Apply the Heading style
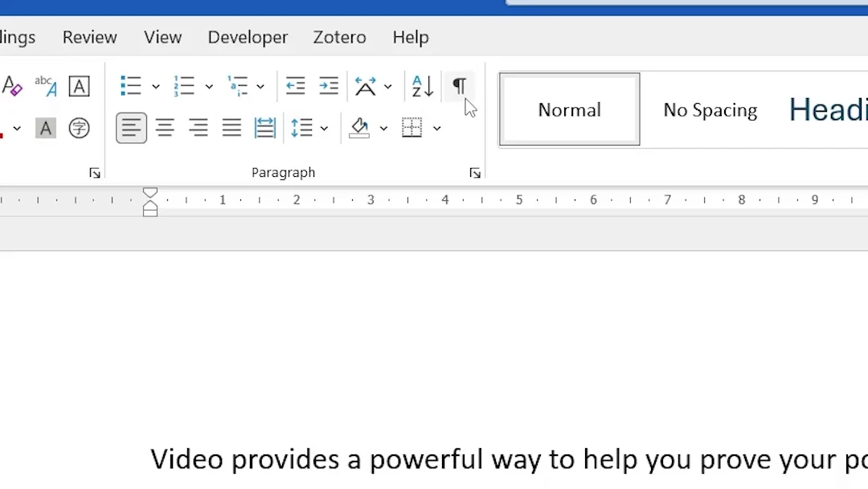The width and height of the screenshot is (868, 489). coord(828,109)
